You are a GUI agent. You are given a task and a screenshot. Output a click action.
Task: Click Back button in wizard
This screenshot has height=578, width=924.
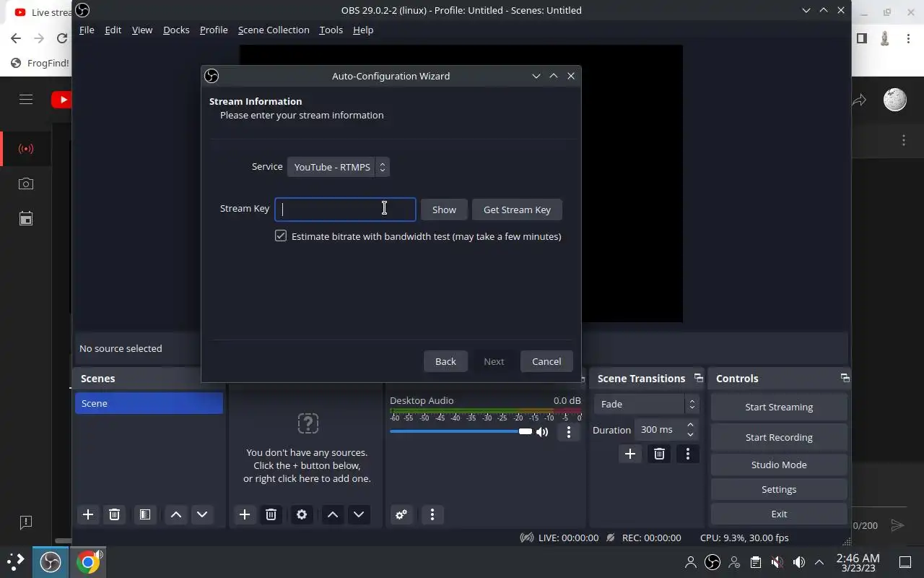point(445,361)
